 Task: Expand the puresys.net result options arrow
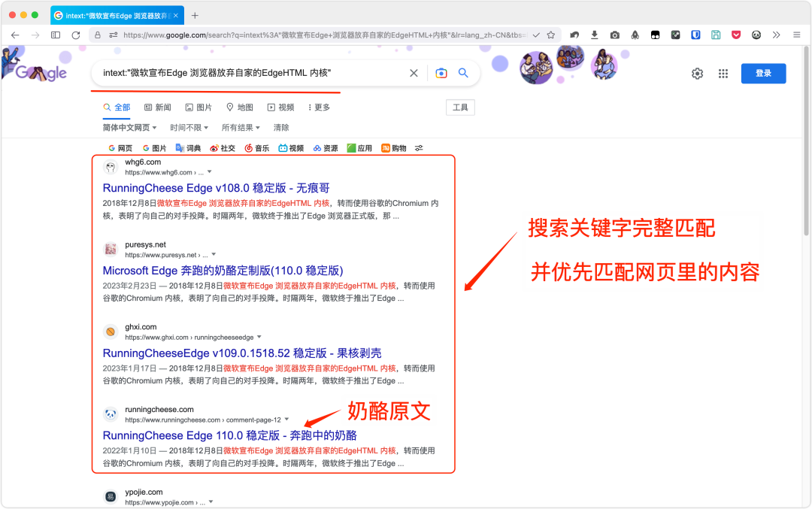point(214,254)
